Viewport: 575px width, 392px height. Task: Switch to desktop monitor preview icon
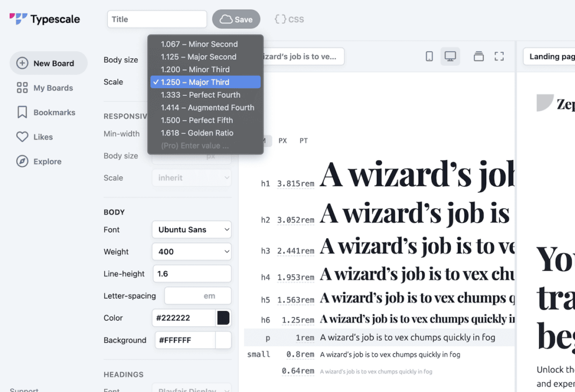(450, 56)
